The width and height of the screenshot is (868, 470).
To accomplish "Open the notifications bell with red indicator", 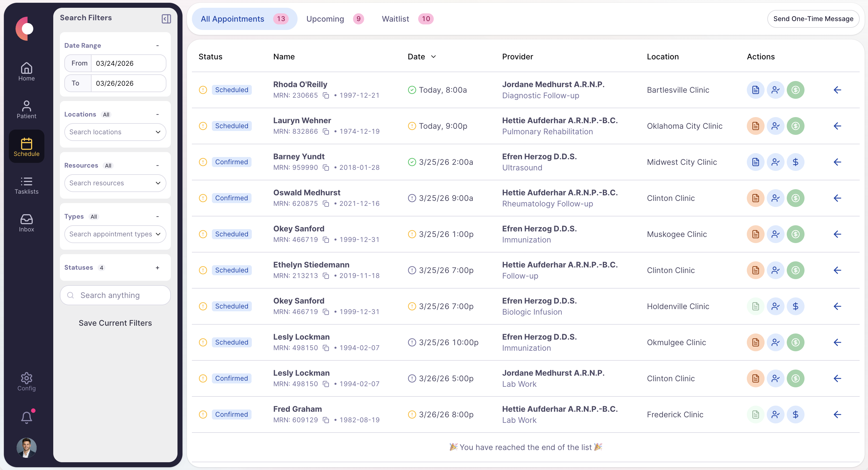I will [26, 417].
